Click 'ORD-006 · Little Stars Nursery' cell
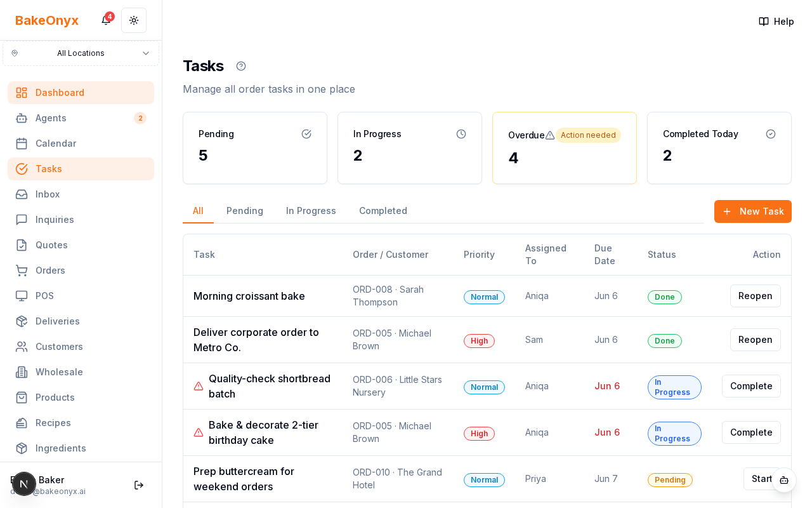This screenshot has height=508, width=812. click(x=397, y=386)
